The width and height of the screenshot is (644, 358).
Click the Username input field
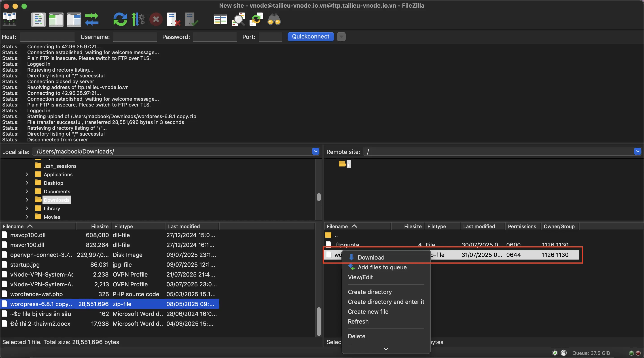(x=135, y=37)
